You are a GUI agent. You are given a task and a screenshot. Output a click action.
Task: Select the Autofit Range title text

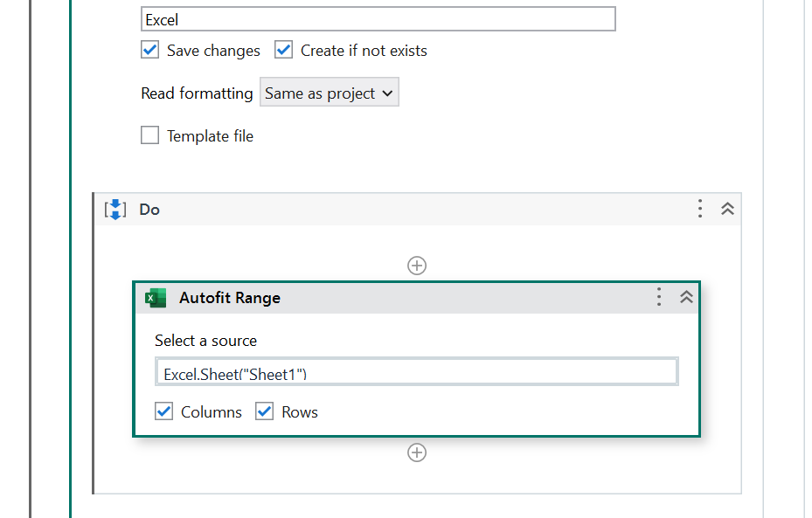tap(230, 298)
